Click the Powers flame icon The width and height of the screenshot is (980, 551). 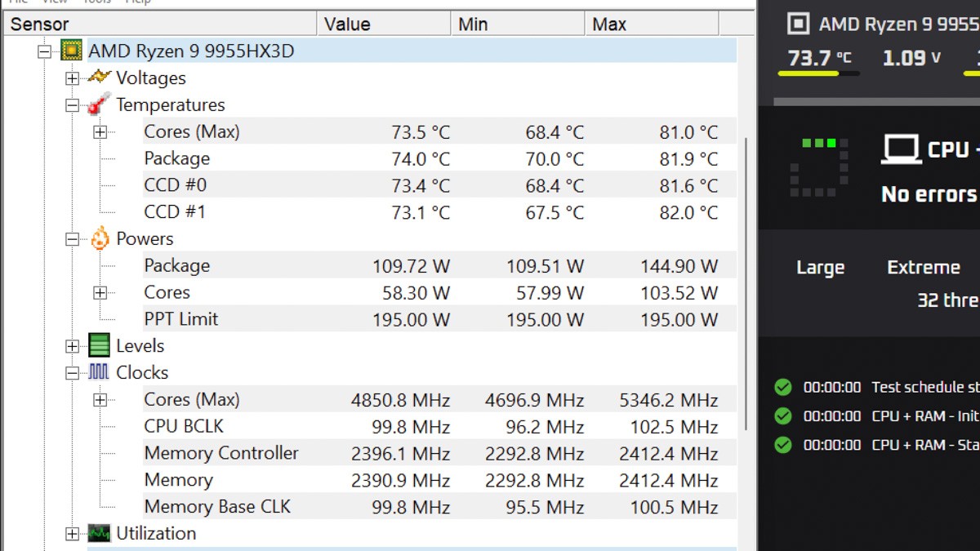[100, 238]
